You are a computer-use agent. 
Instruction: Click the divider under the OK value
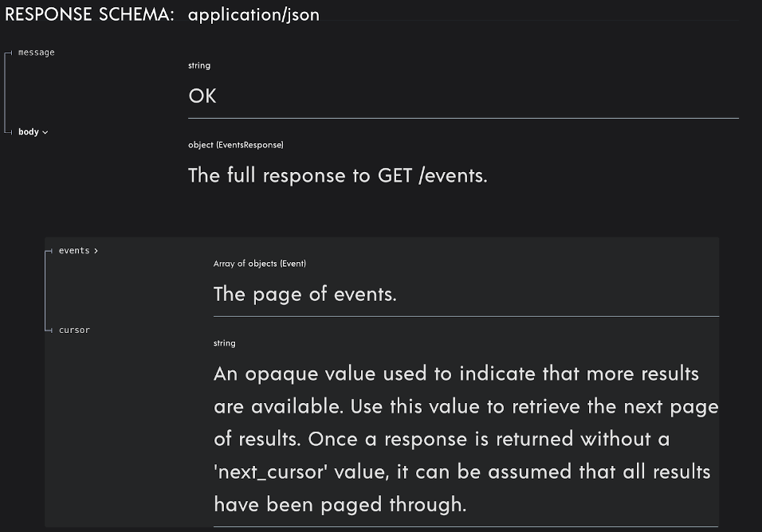click(462, 115)
